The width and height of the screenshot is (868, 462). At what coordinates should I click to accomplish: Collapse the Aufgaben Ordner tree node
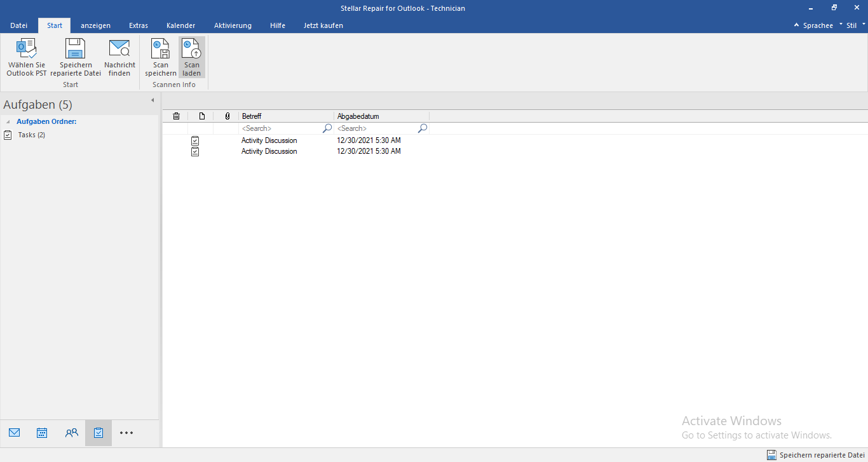click(x=8, y=121)
